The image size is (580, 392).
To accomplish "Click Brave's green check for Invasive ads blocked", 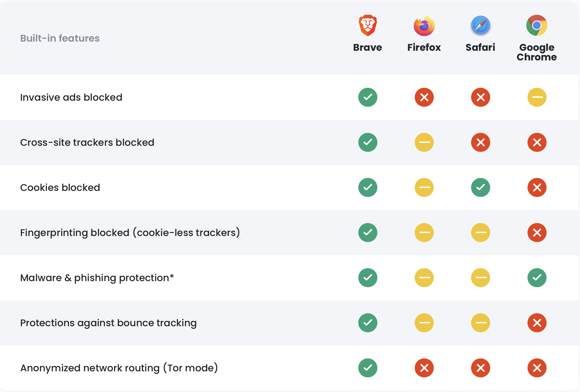I will pos(368,97).
